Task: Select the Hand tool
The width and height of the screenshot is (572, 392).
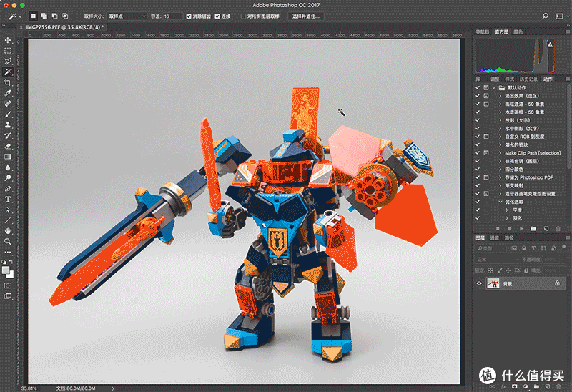Action: (8, 231)
